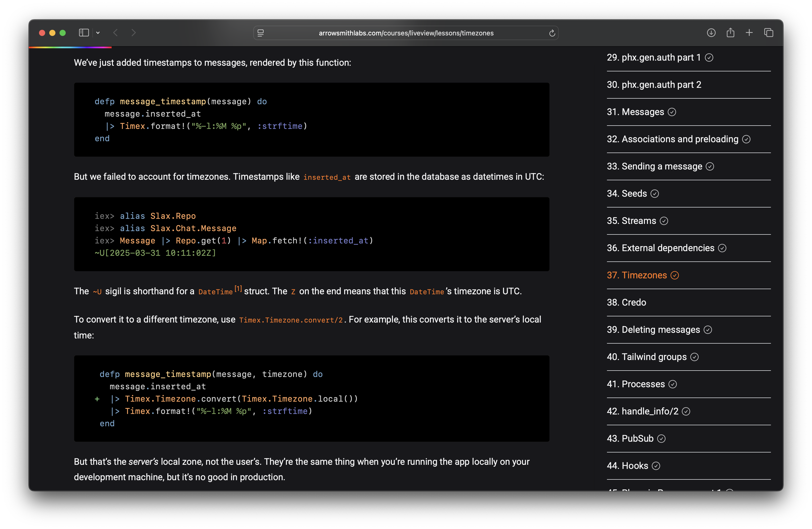This screenshot has height=529, width=812.
Task: Go forward with the right arrow
Action: [x=133, y=33]
